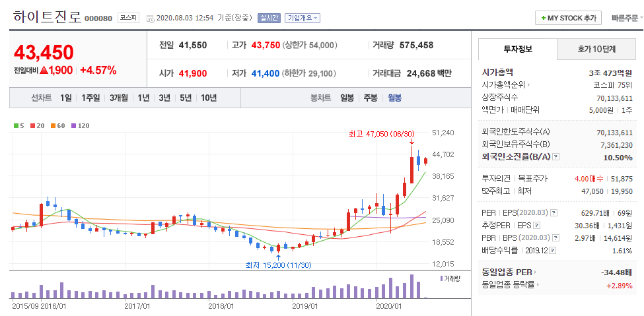Click the 2017/01 date label on chart axis
This screenshot has width=644, height=316.
pyautogui.click(x=137, y=305)
